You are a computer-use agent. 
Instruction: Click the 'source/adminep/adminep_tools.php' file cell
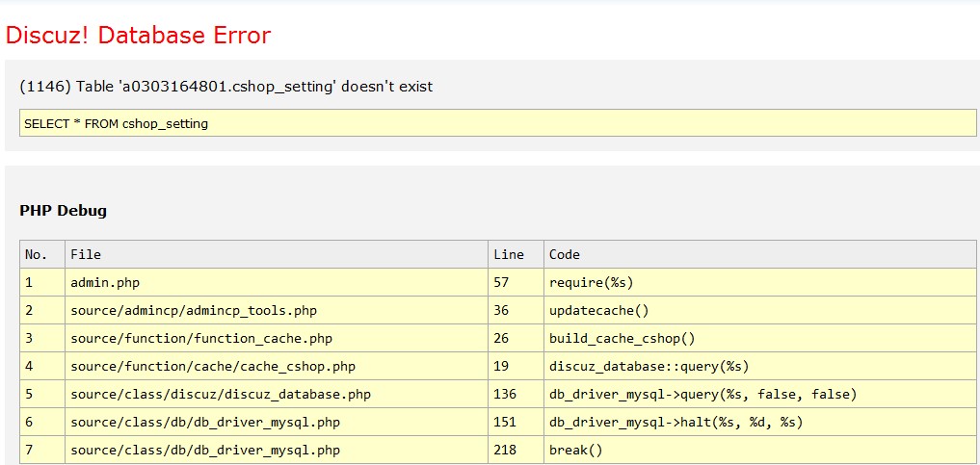tap(277, 310)
